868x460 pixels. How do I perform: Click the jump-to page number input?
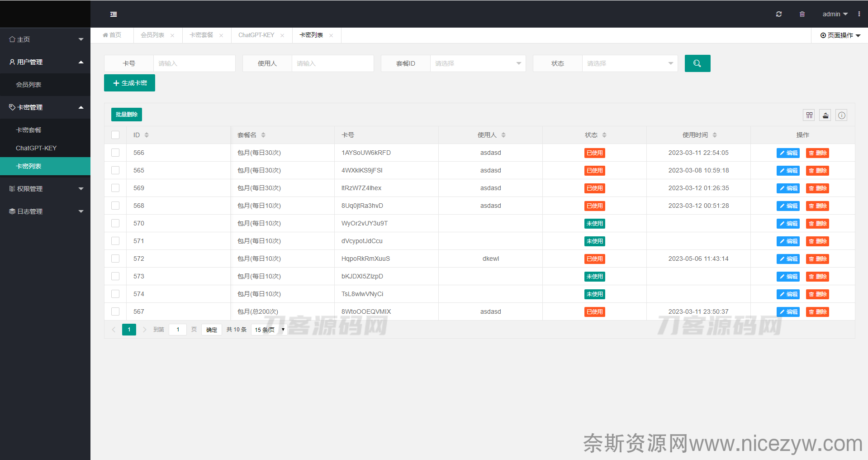pos(178,330)
